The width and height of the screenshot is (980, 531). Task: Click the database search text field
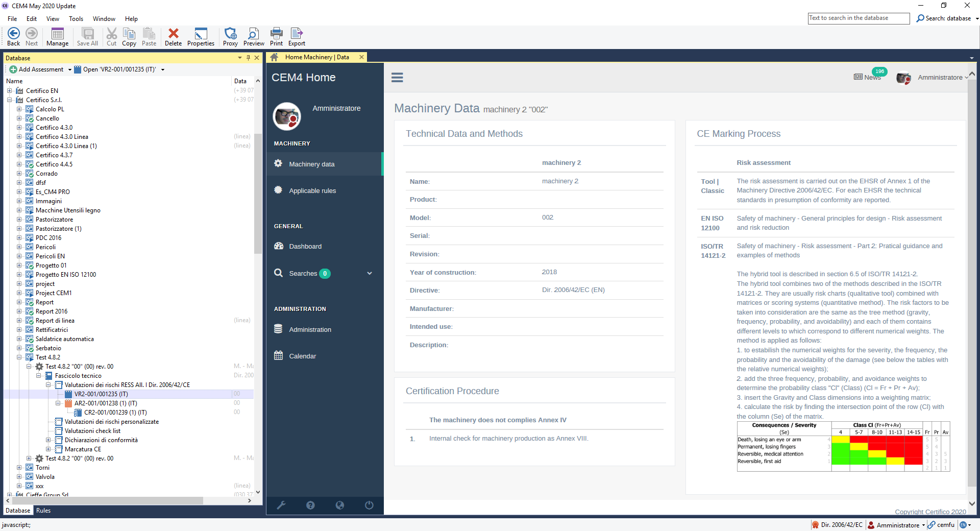tap(859, 18)
